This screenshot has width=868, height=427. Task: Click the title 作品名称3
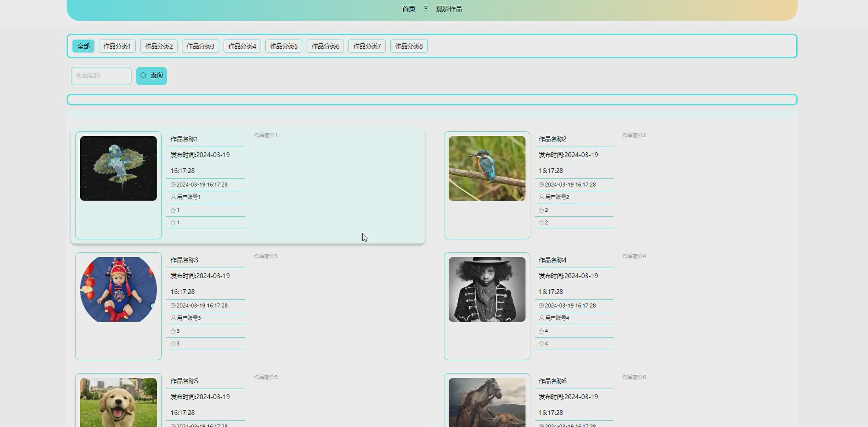pyautogui.click(x=184, y=260)
